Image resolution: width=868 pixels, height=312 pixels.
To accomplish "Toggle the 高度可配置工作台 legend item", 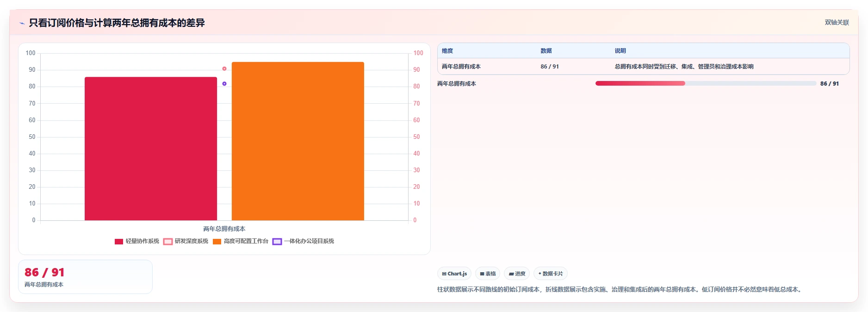I will (241, 241).
